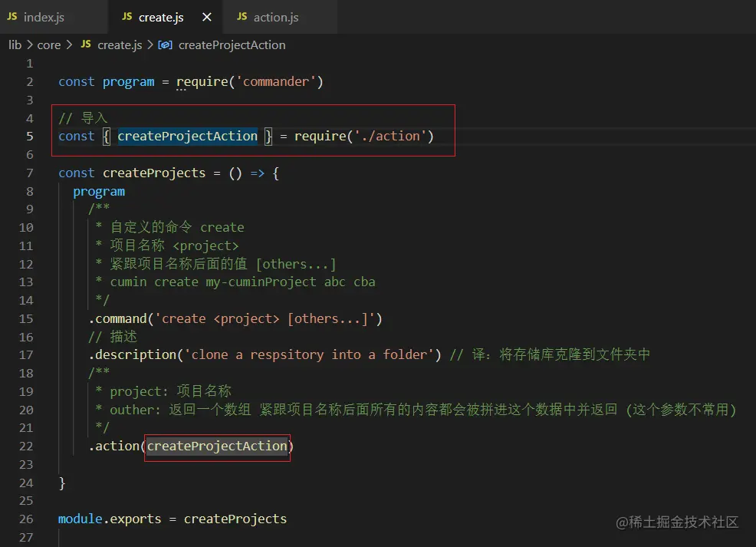Click the symbol icon in breadcrumb
This screenshot has height=547, width=756.
(166, 44)
